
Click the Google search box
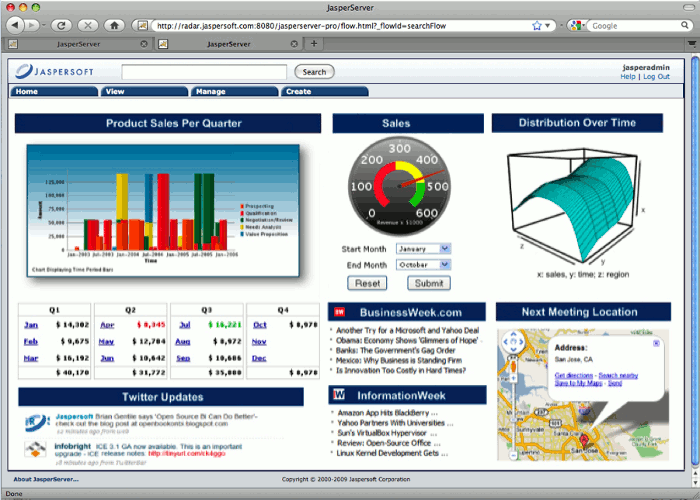pyautogui.click(x=634, y=25)
